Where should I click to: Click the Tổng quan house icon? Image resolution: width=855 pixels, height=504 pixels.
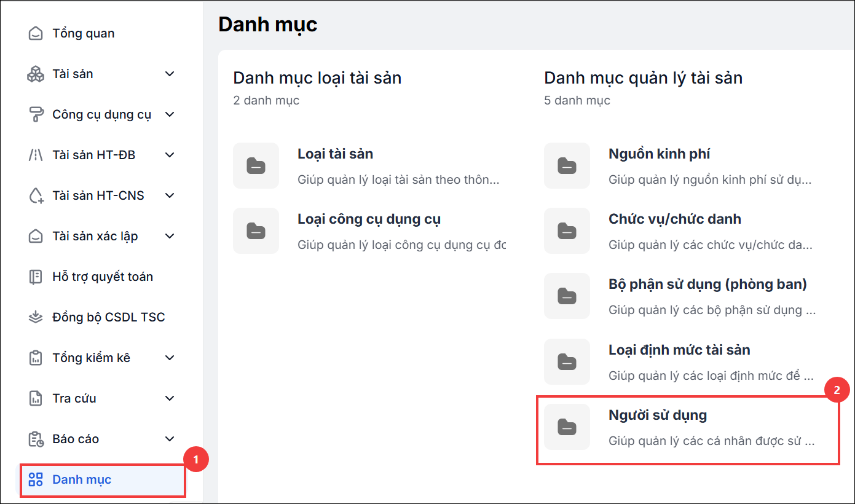[36, 33]
